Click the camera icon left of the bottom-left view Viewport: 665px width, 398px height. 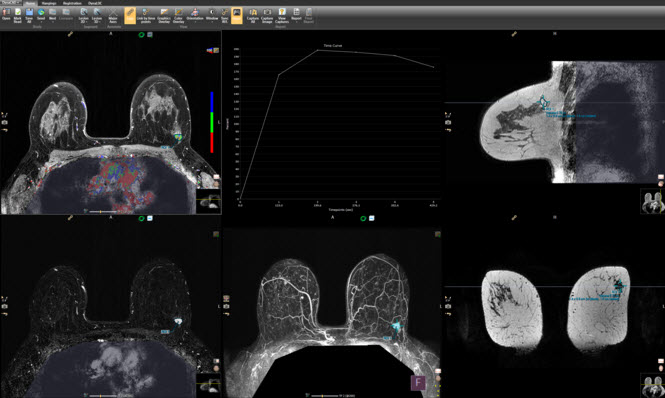[x=4, y=306]
